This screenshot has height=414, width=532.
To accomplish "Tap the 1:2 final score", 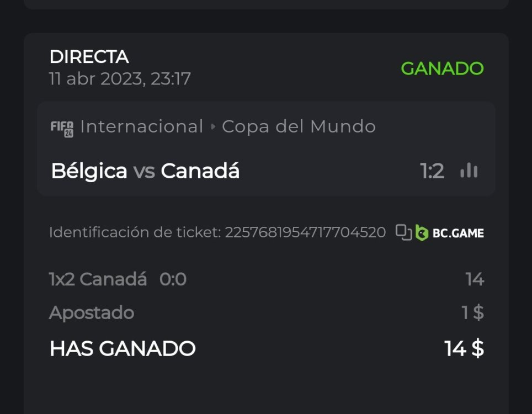I will 432,171.
